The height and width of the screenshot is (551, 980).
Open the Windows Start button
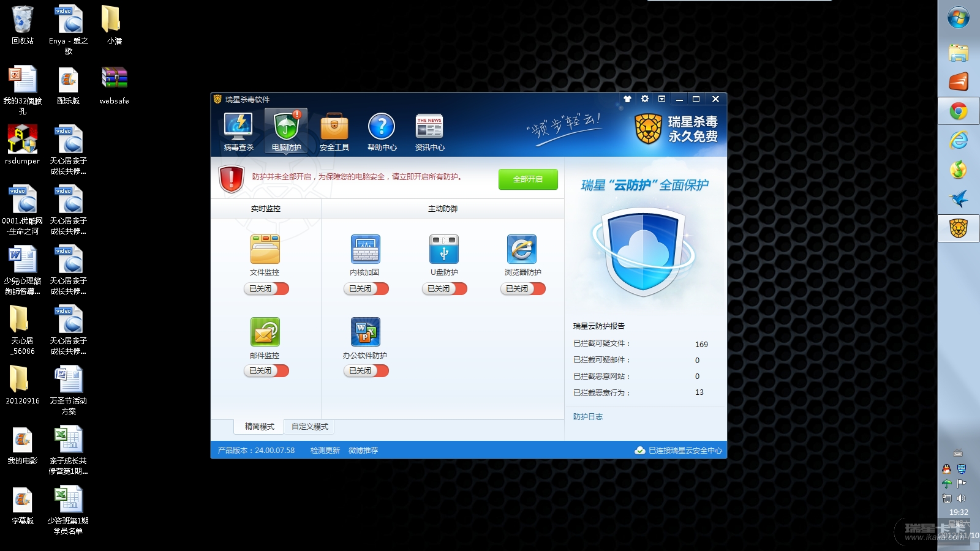pyautogui.click(x=959, y=18)
